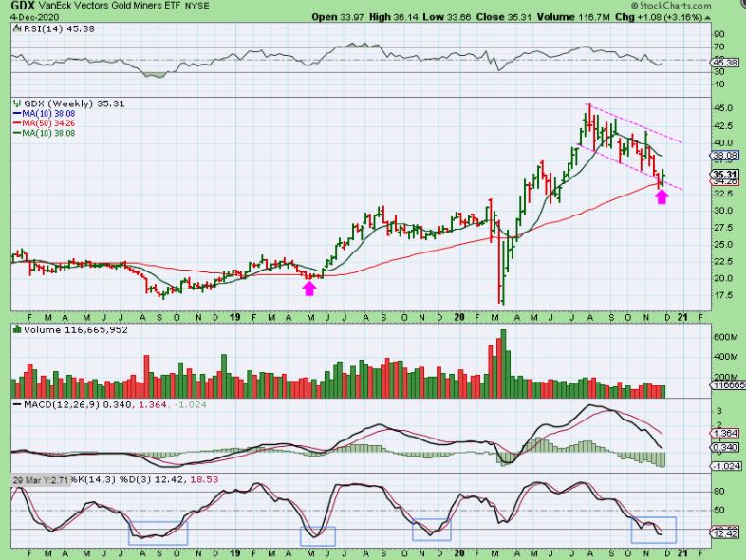Viewport: 746px width, 560px height.
Task: Click the GDX (Weekly) 35.31 legend label
Action: click(x=74, y=103)
